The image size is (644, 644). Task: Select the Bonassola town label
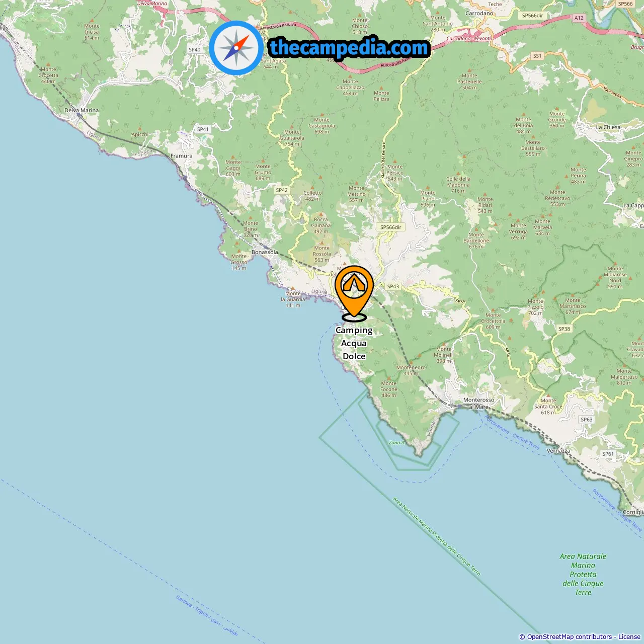click(x=265, y=252)
